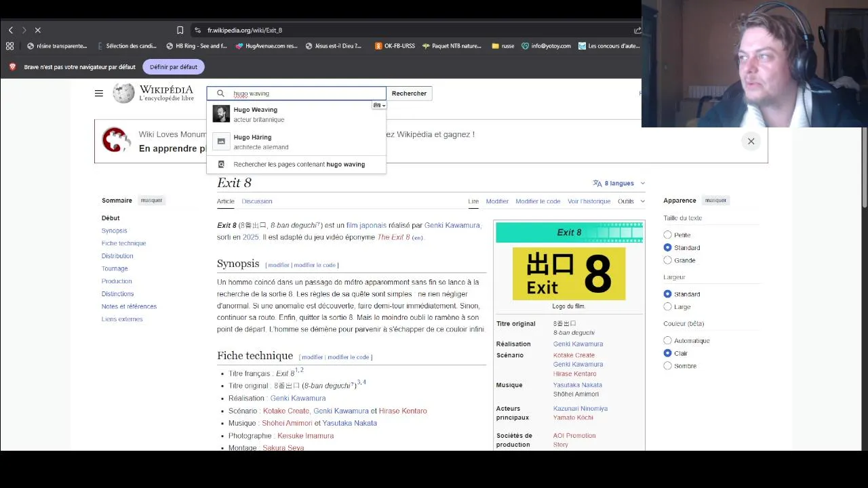Image resolution: width=868 pixels, height=488 pixels.
Task: Open the Modifier tab
Action: pos(497,201)
